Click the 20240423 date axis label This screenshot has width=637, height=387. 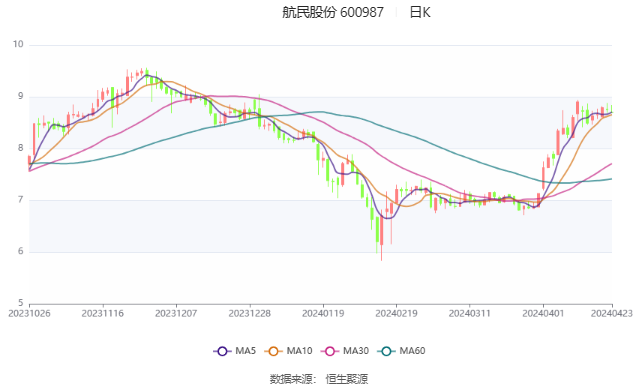coord(611,313)
